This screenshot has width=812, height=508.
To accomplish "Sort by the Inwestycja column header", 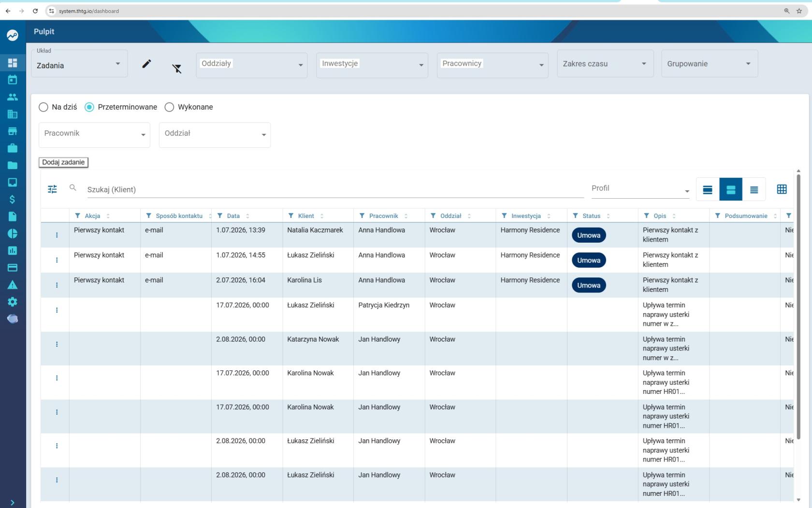I will pos(549,216).
